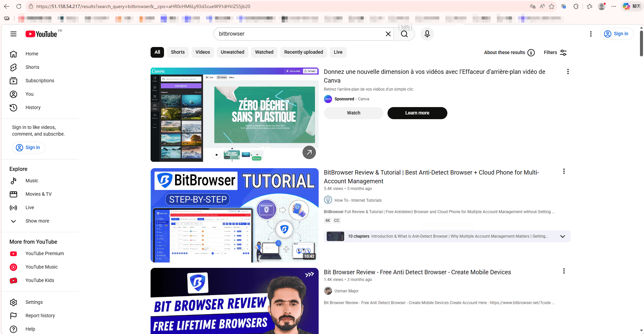This screenshot has width=644, height=334.
Task: Start voice search with microphone icon
Action: (x=427, y=34)
